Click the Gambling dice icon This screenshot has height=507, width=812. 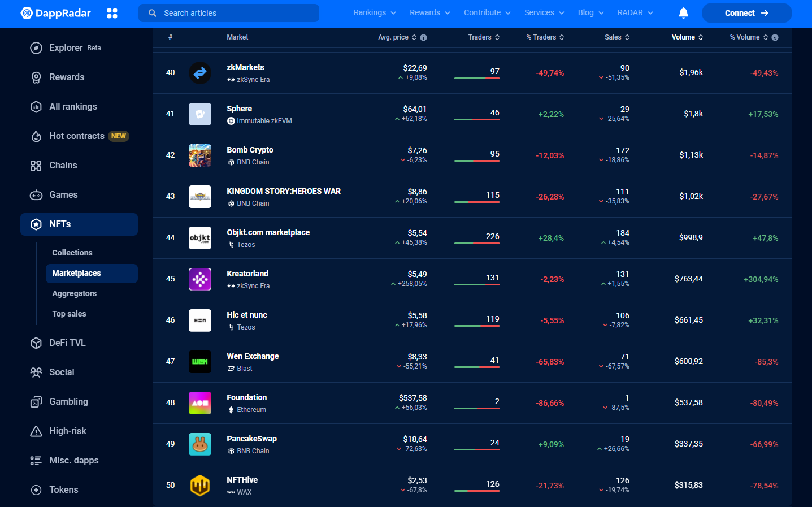pyautogui.click(x=36, y=402)
